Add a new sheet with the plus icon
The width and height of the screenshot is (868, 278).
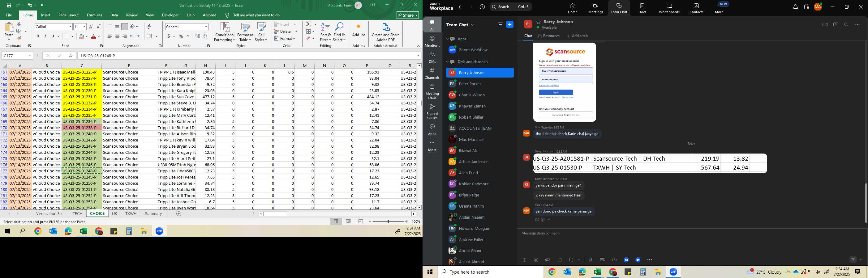tap(179, 214)
